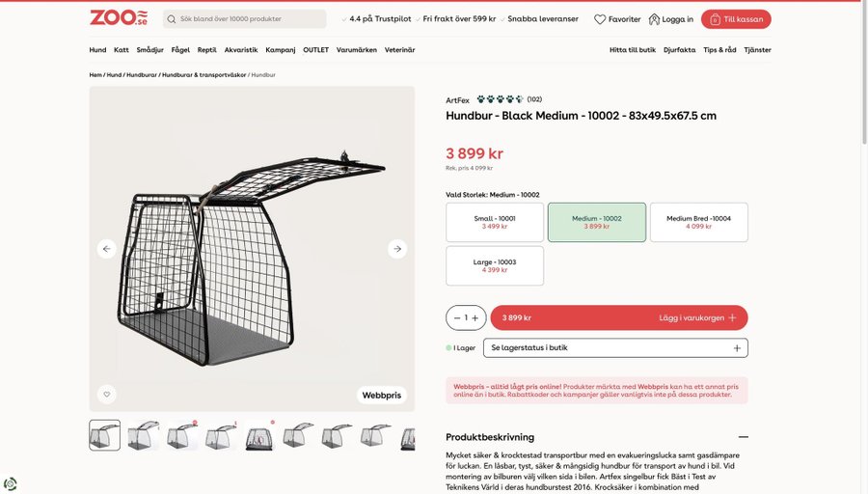The width and height of the screenshot is (868, 494).
Task: Increase quantity with plus button
Action: point(475,317)
